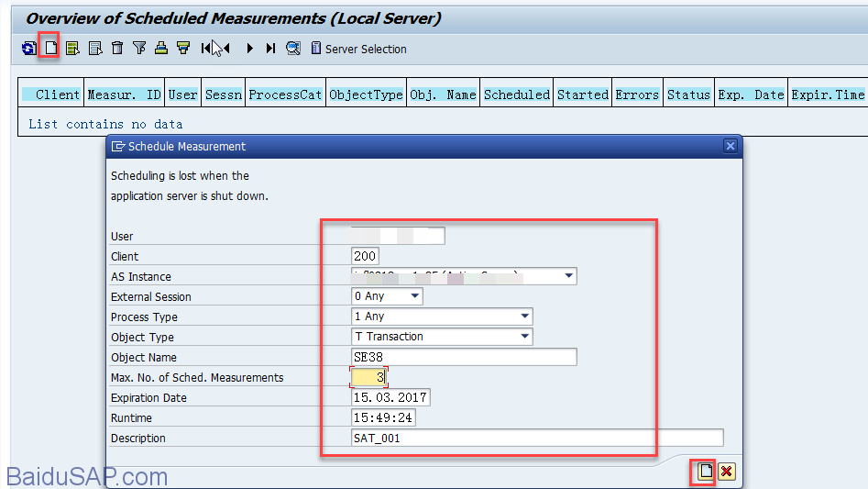Click the trash Delete icon in toolbar
Viewport: 868px width, 489px height.
tap(117, 49)
